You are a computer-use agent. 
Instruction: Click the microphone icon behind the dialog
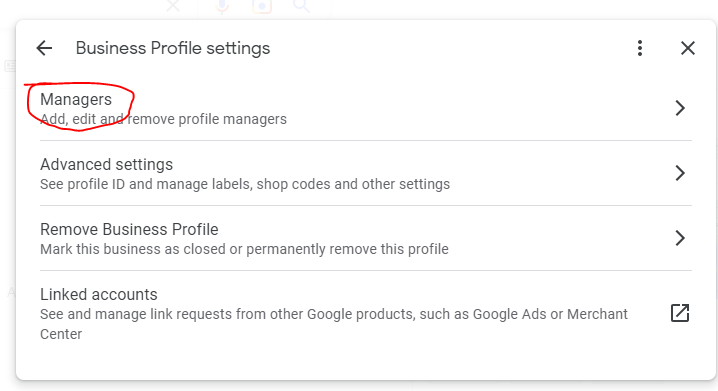222,6
